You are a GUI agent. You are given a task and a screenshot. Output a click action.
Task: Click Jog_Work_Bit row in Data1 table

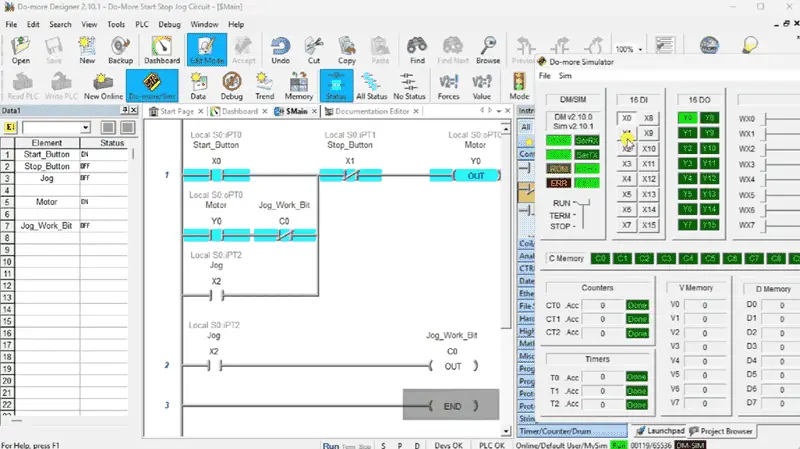64,226
